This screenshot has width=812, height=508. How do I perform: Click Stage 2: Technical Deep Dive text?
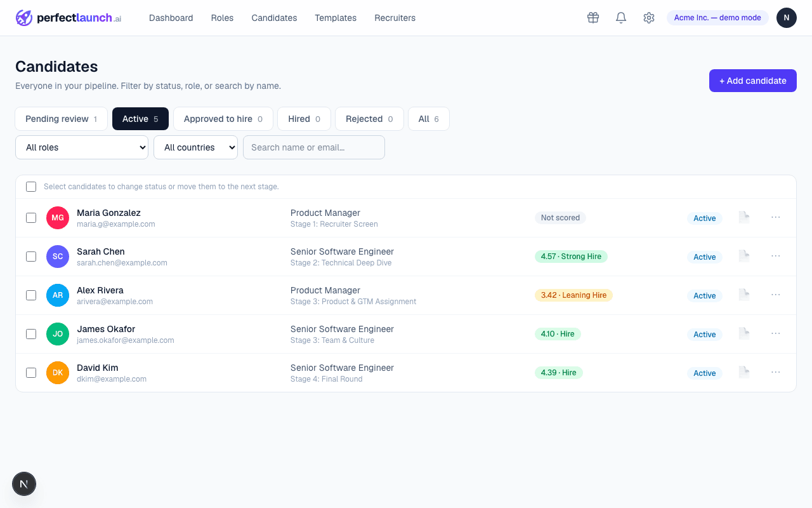pyautogui.click(x=341, y=263)
